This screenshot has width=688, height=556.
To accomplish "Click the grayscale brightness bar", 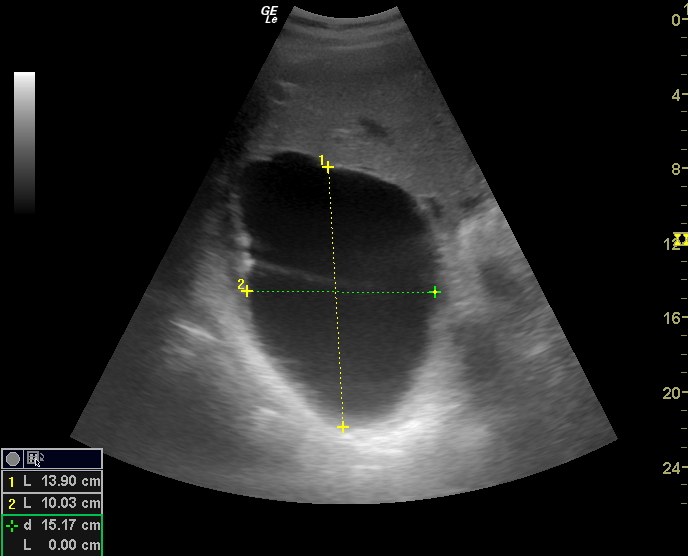I will tap(25, 142).
